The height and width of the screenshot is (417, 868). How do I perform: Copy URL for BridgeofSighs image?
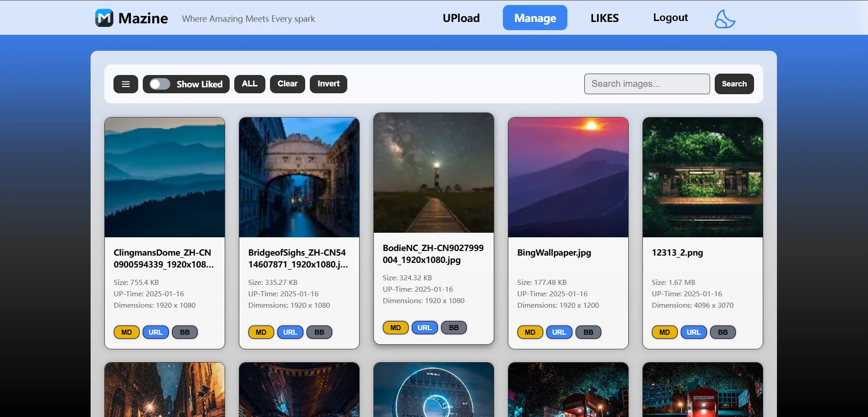click(290, 332)
